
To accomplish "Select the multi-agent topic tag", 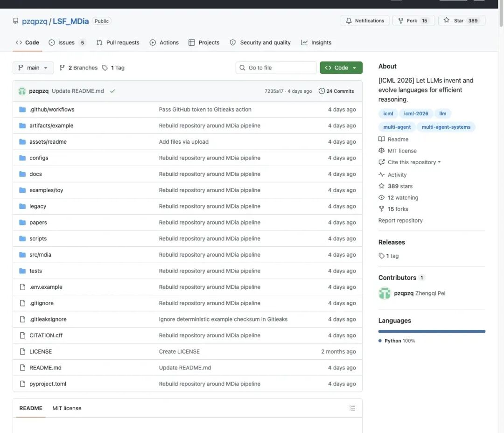I will point(397,127).
